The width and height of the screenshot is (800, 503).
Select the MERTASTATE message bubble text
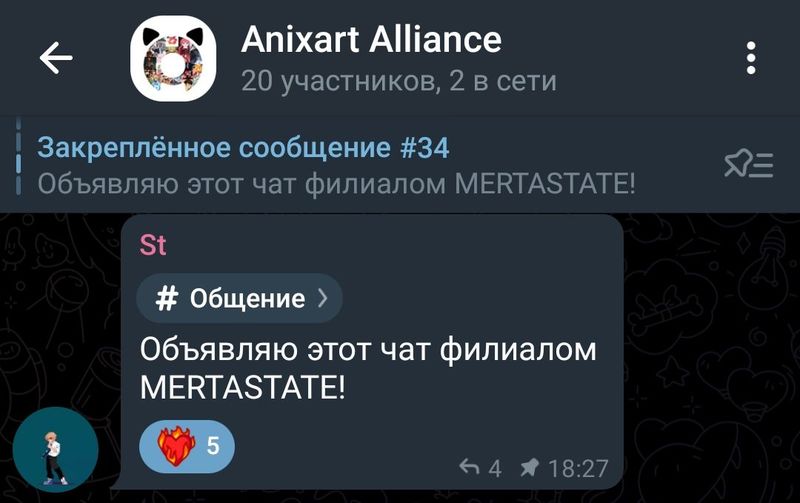pyautogui.click(x=368, y=368)
